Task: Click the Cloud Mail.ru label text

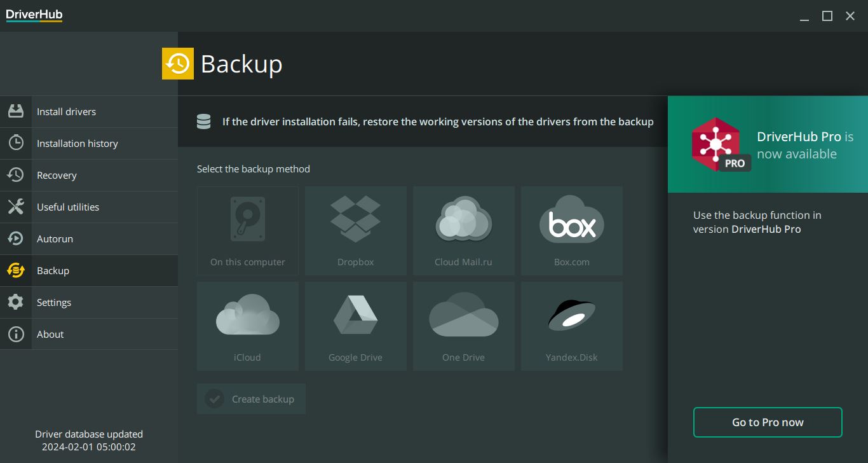Action: pos(463,262)
